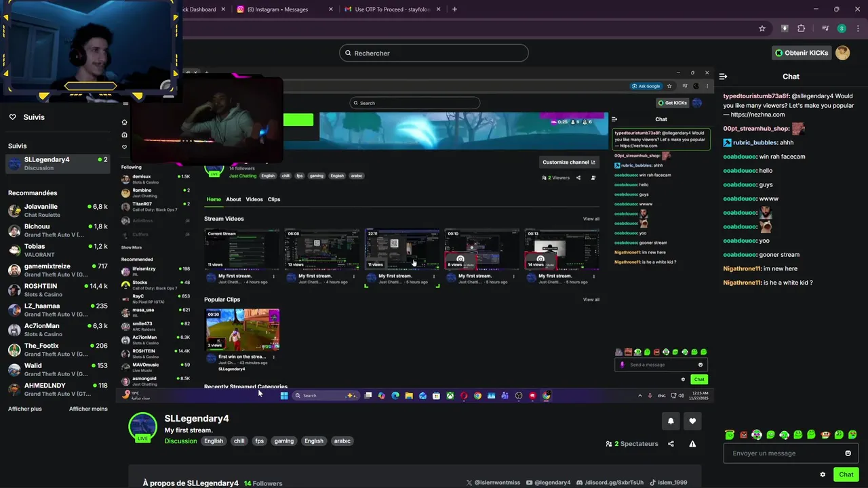Expand followed list with Afficher plus
868x488 pixels.
point(25,409)
